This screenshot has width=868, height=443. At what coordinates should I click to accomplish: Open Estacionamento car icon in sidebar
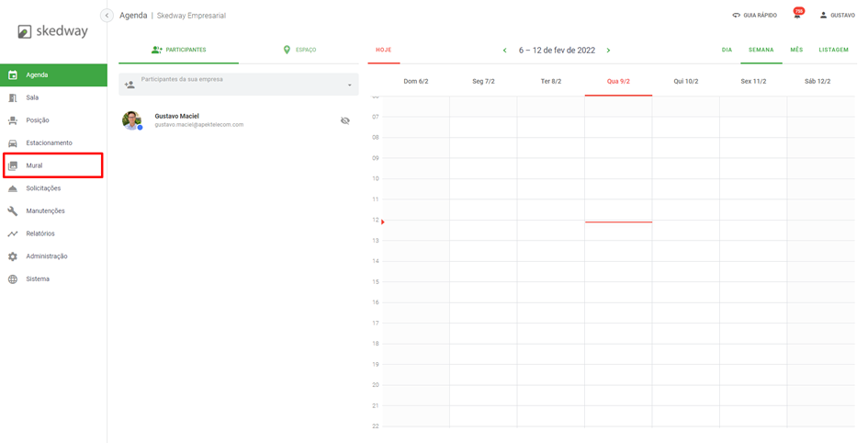[x=13, y=143]
